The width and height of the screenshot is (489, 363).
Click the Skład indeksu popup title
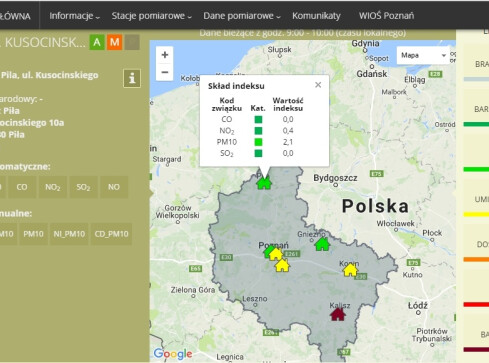[x=236, y=86]
